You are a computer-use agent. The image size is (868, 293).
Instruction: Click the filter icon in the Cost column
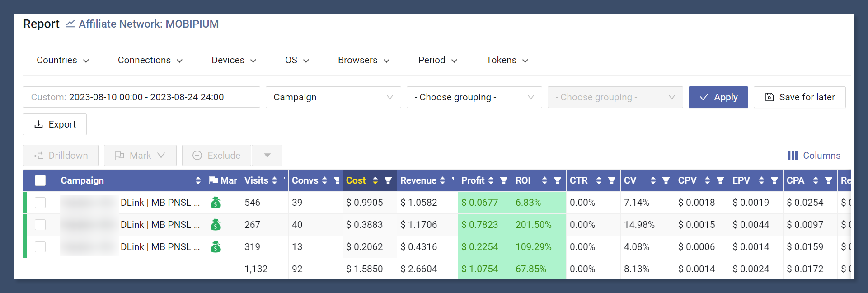[388, 180]
